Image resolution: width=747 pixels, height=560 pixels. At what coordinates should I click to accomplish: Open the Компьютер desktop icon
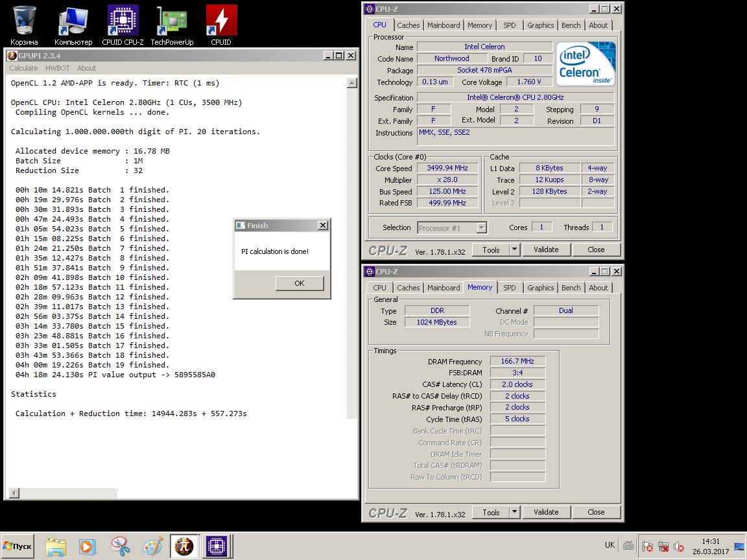coord(73,25)
